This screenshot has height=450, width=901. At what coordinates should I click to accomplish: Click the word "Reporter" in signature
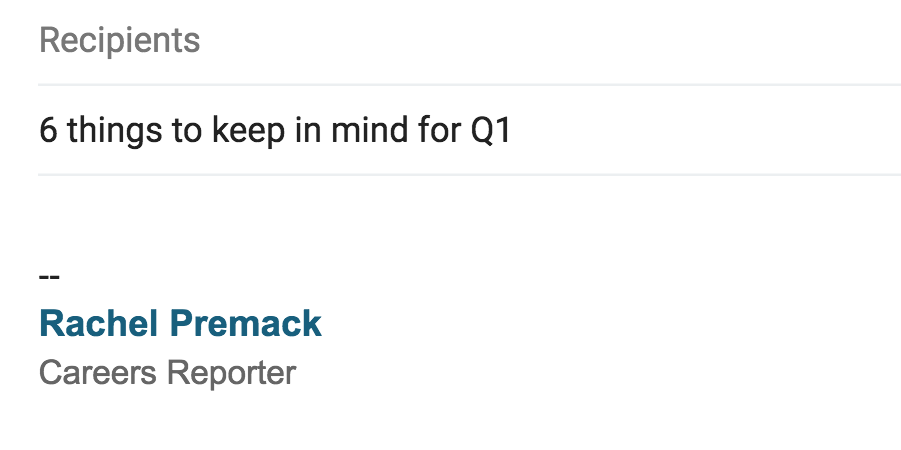click(231, 373)
